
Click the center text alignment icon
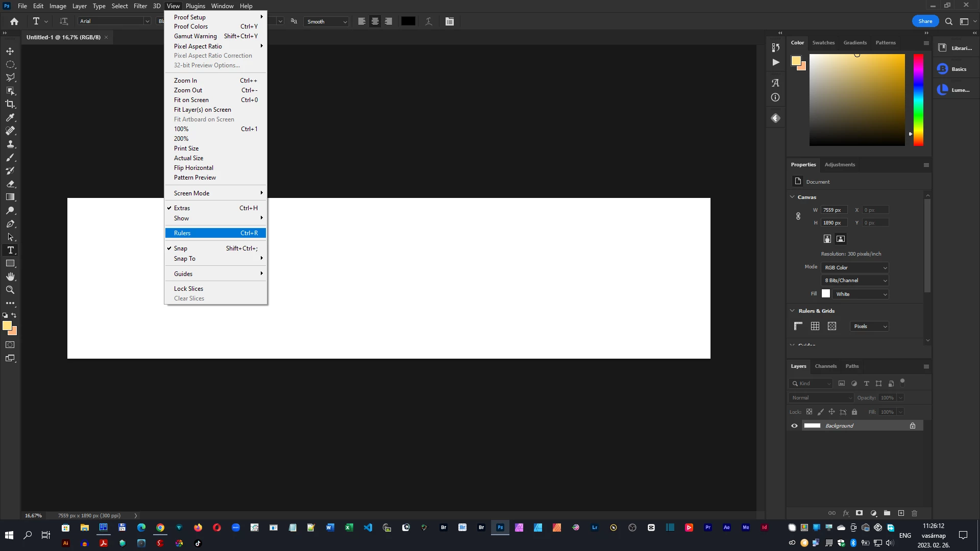pyautogui.click(x=375, y=21)
